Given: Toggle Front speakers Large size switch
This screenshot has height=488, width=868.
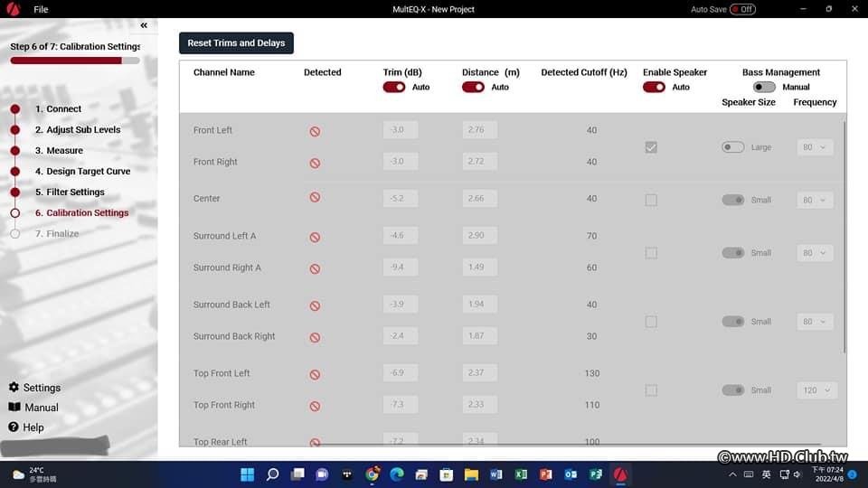Looking at the screenshot, I should [733, 147].
